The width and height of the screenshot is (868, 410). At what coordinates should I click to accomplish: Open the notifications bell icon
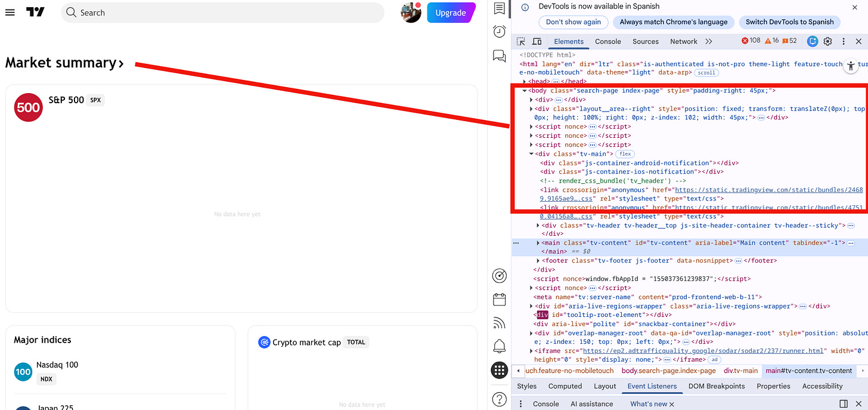tap(499, 346)
